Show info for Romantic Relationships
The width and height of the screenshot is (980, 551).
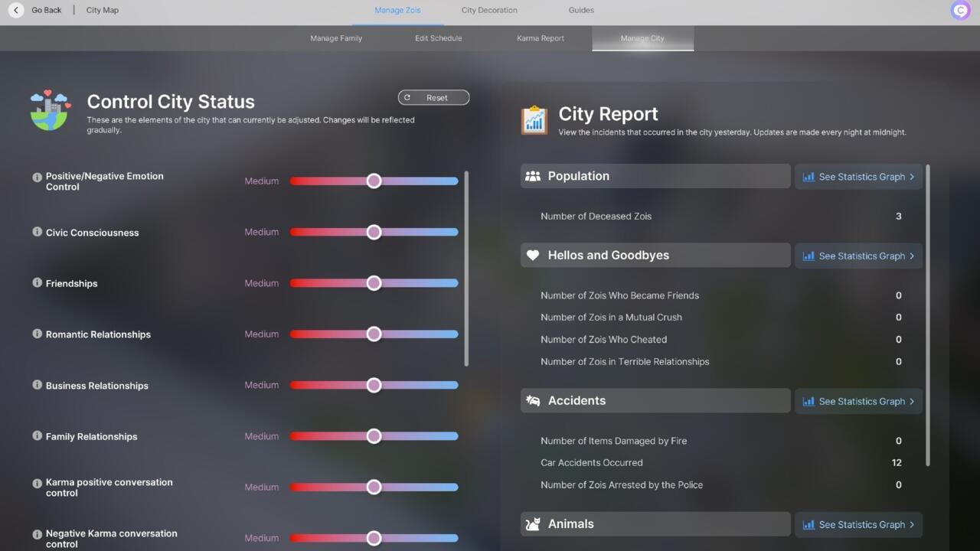37,334
